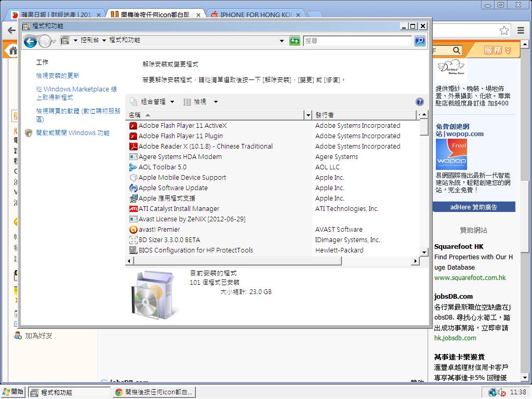532x399 pixels.
Task: Click the webpage search magnifier icon
Action: (457, 50)
